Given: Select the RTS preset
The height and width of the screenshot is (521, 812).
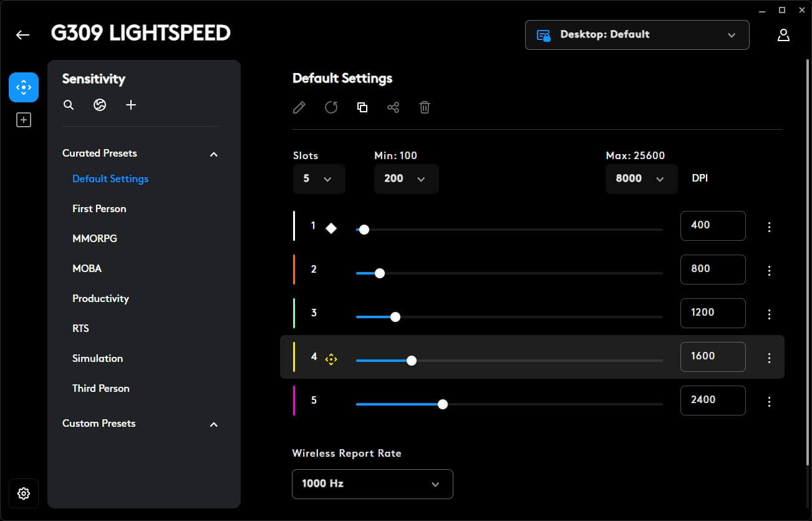Looking at the screenshot, I should click(x=80, y=328).
